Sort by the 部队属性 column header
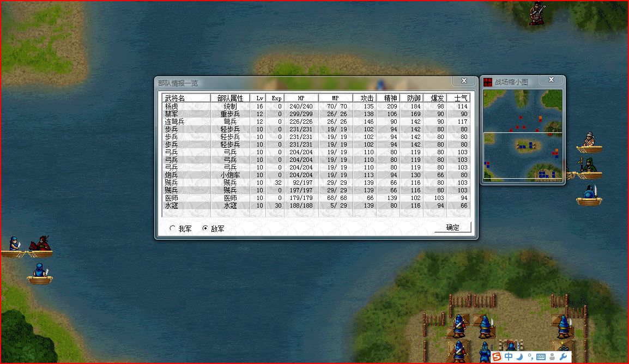The height and width of the screenshot is (364, 629). click(230, 98)
